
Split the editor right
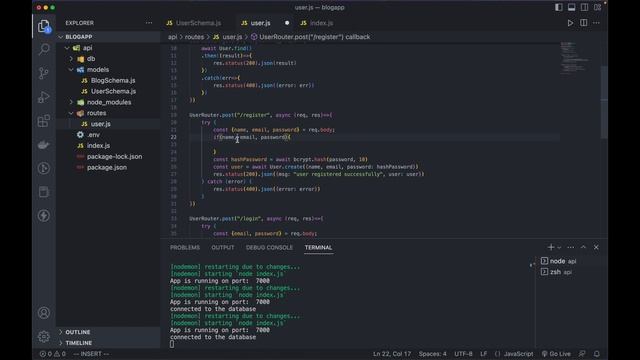click(x=584, y=23)
